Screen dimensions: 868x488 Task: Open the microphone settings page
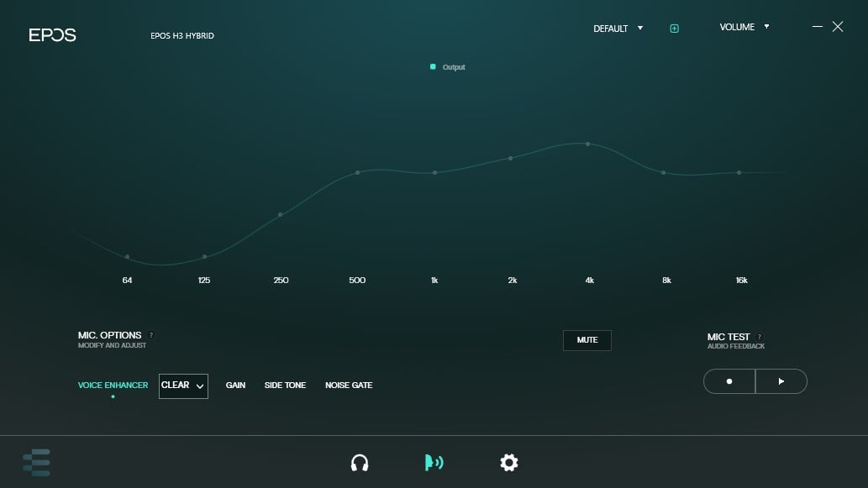[x=434, y=463]
